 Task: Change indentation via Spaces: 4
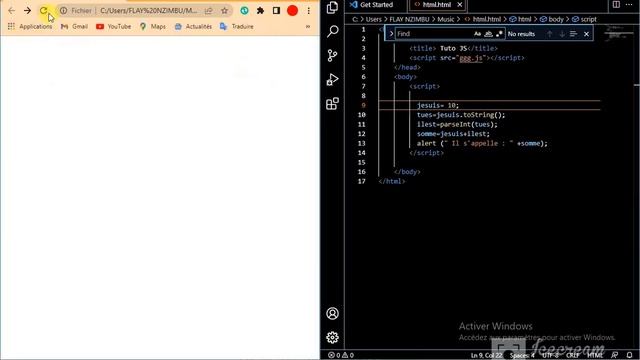click(x=522, y=355)
